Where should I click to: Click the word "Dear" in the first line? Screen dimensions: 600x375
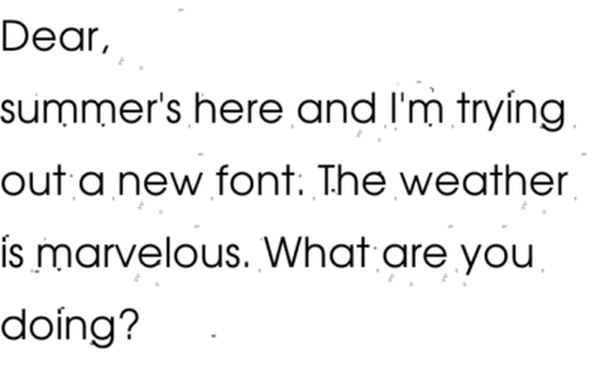50,36
